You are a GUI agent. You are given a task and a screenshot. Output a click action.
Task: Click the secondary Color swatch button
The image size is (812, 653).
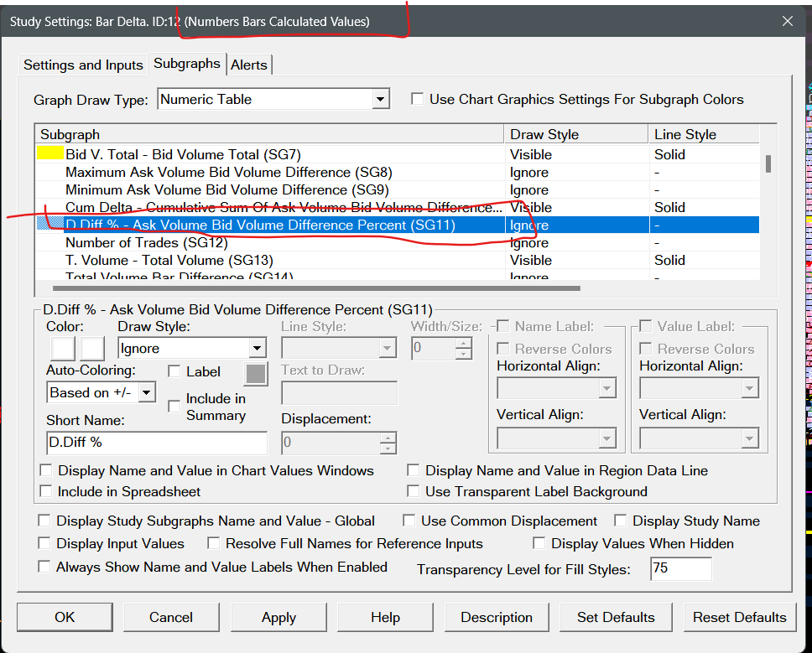[91, 349]
